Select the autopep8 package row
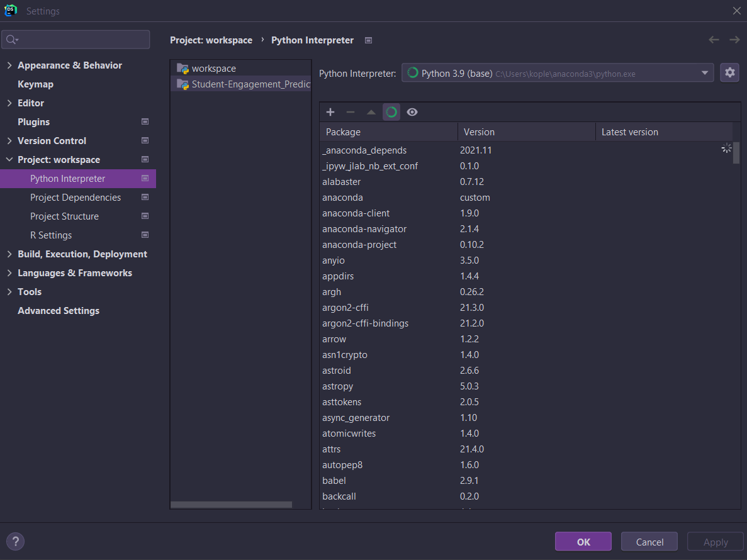The height and width of the screenshot is (560, 747). tap(526, 464)
